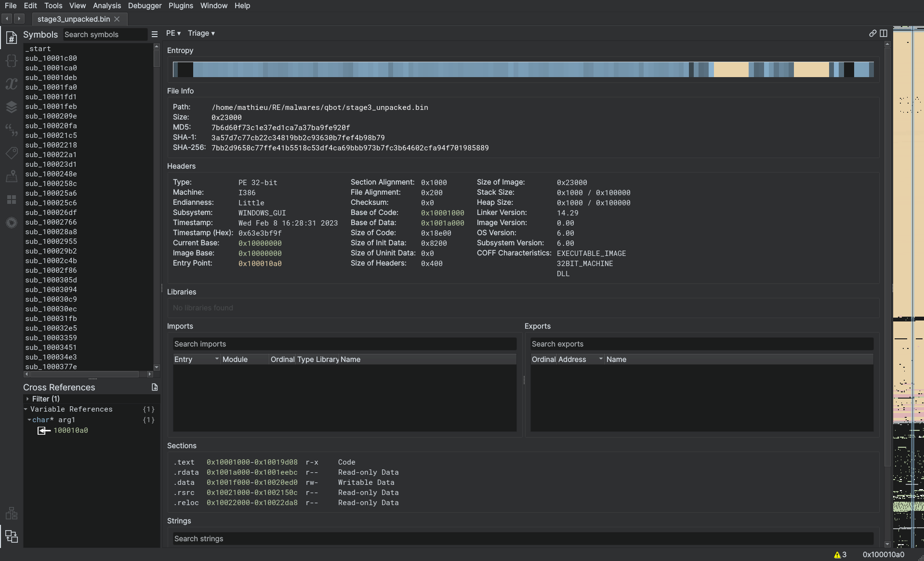
Task: Expand the Filter (1) section
Action: pos(27,399)
